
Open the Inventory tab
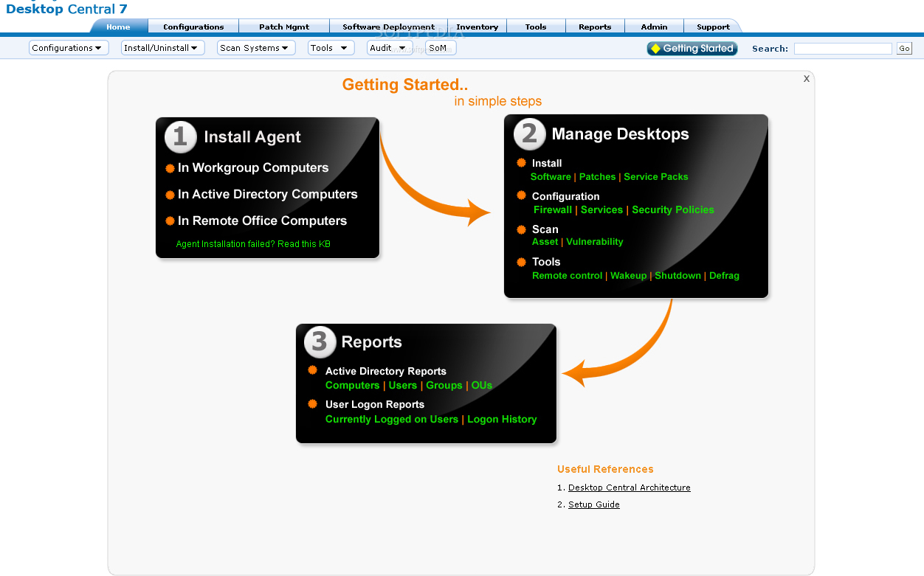pyautogui.click(x=477, y=27)
